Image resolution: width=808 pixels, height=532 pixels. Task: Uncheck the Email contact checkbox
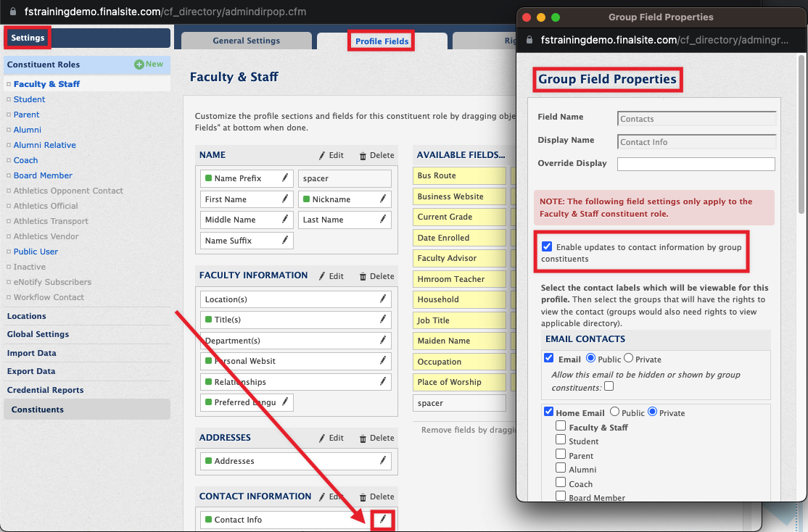coord(549,358)
